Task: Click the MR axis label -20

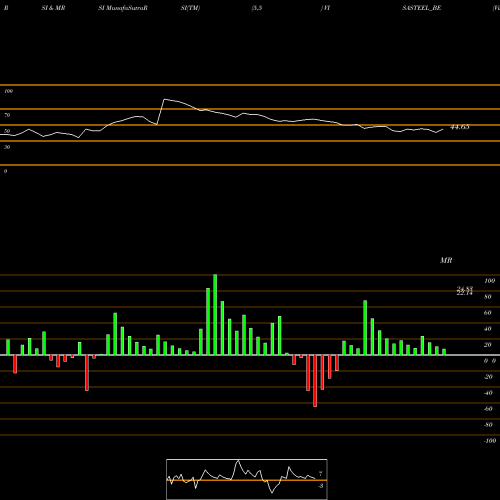Action: tap(488, 377)
